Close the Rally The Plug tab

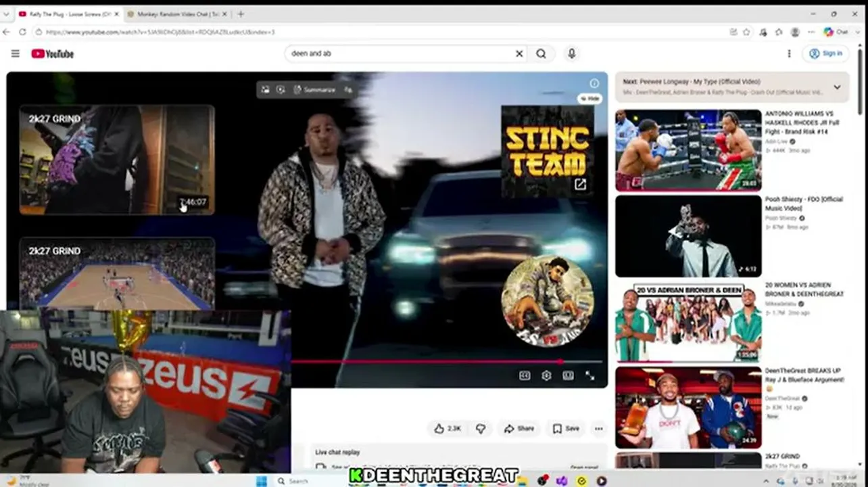point(116,14)
